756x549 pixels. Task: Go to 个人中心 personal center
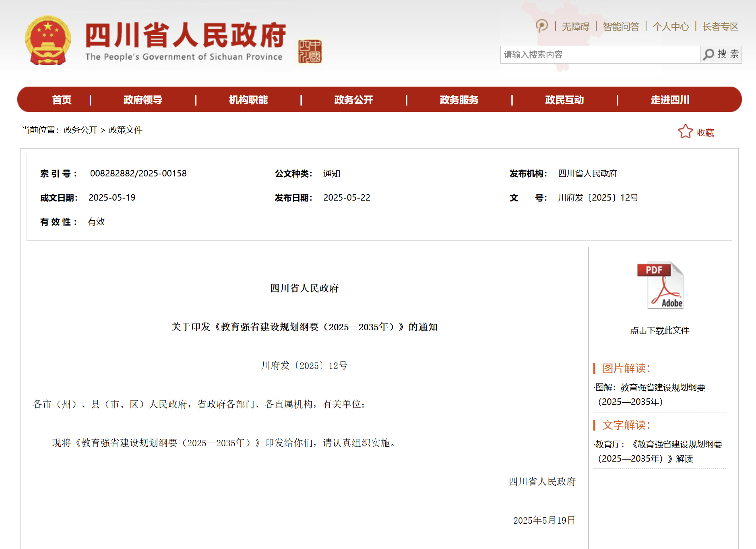671,27
